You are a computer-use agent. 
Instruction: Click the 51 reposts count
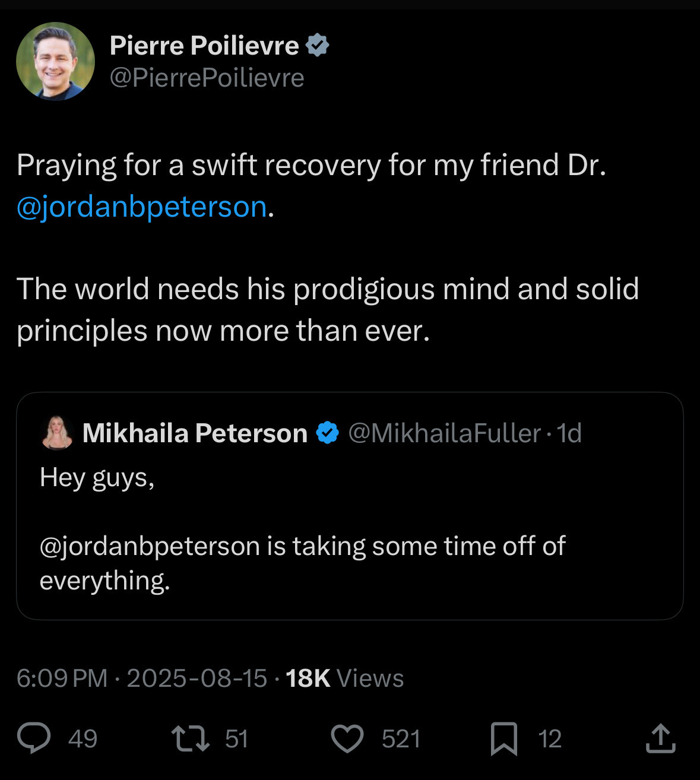236,739
